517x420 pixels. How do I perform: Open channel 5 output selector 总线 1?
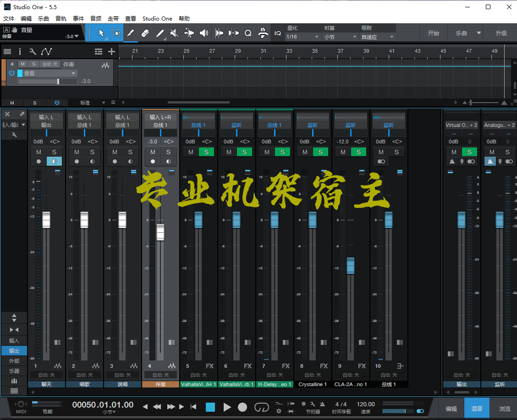pyautogui.click(x=198, y=125)
